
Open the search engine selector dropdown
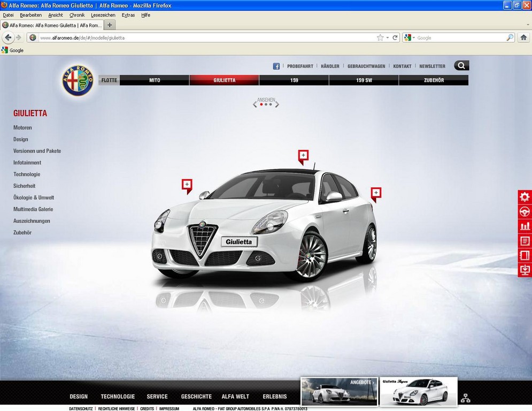pyautogui.click(x=410, y=37)
